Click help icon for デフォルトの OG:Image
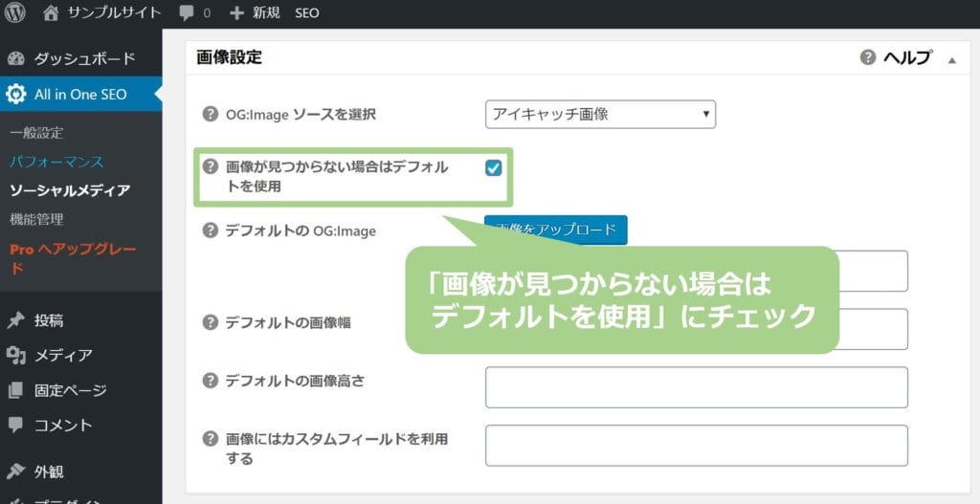This screenshot has height=504, width=980. [x=210, y=230]
